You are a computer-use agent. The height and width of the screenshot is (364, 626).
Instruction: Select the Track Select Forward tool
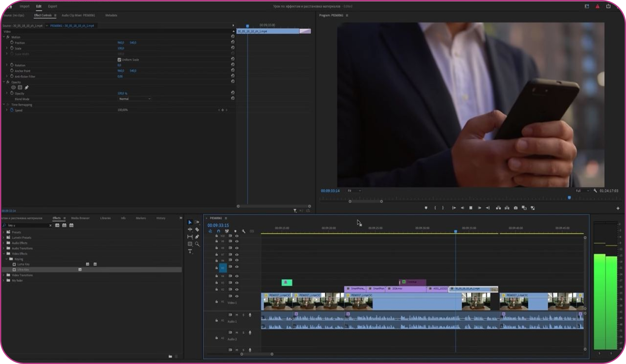point(197,222)
